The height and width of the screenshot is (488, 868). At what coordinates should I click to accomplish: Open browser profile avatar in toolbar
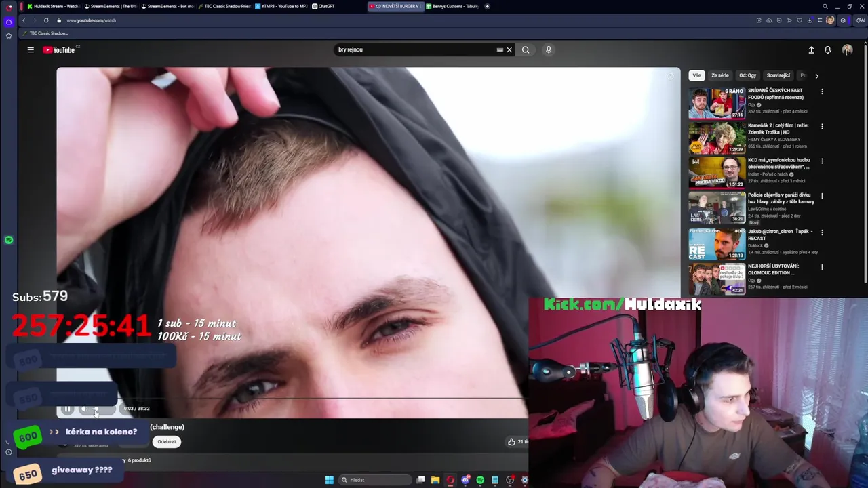click(830, 20)
